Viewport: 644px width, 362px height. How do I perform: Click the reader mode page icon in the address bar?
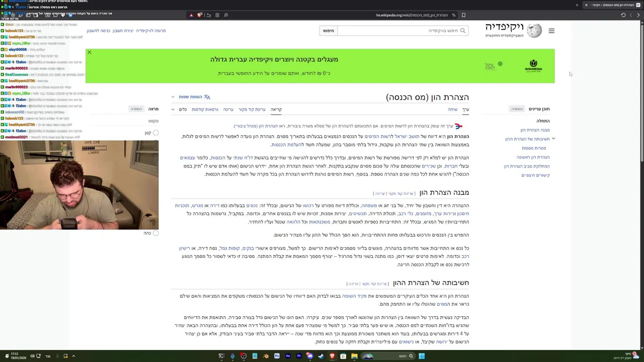point(217,15)
